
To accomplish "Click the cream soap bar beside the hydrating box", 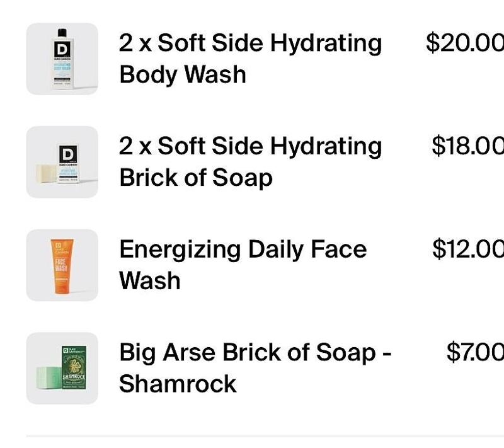I will 47,174.
